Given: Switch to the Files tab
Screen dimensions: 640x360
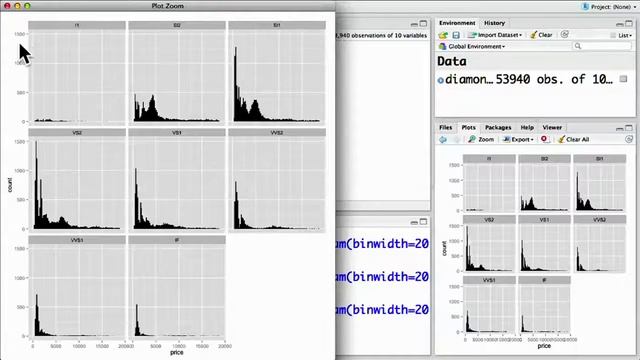Looking at the screenshot, I should click(445, 127).
